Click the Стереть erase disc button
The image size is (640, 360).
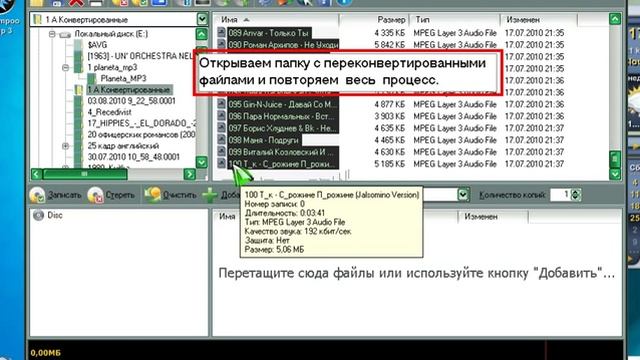point(111,195)
